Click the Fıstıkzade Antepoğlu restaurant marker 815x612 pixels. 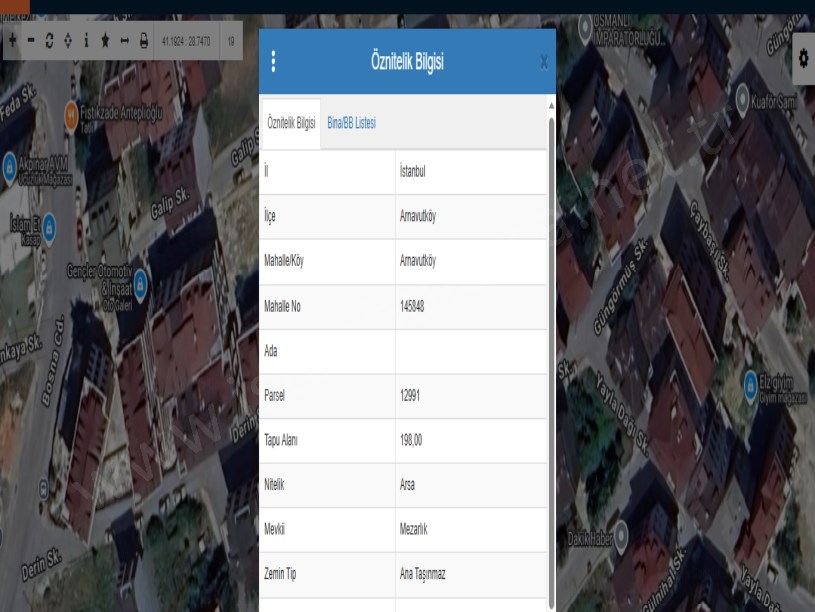pos(71,114)
